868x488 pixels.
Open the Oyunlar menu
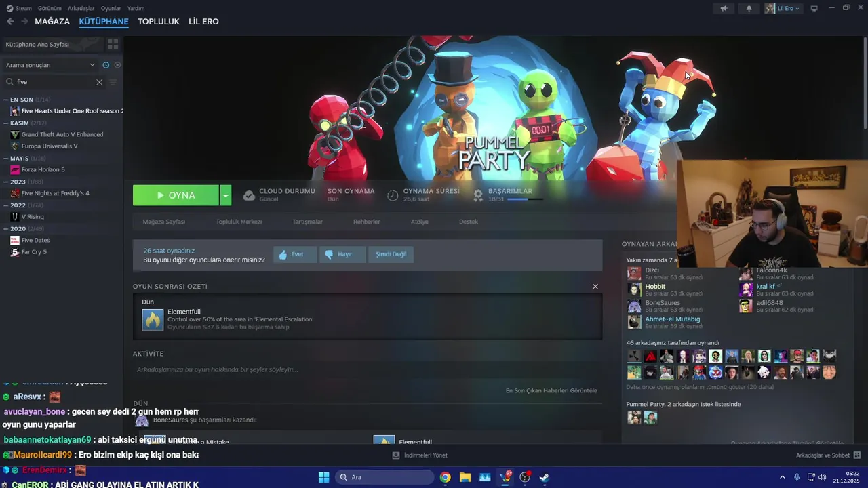pos(111,8)
